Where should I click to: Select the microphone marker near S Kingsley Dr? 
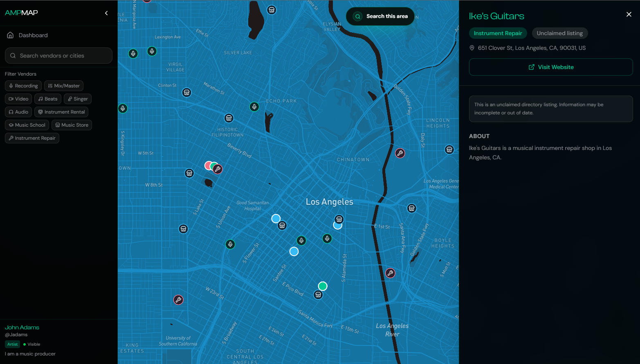click(123, 108)
